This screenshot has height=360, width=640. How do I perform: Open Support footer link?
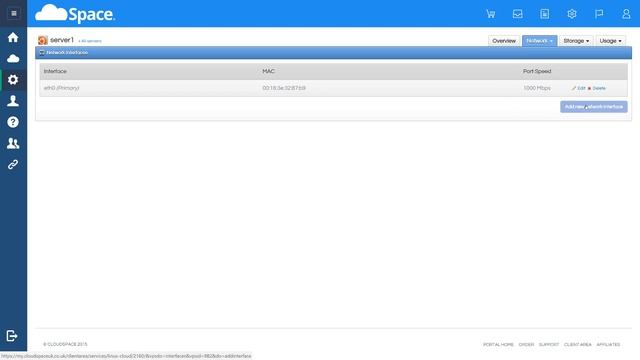pyautogui.click(x=549, y=344)
